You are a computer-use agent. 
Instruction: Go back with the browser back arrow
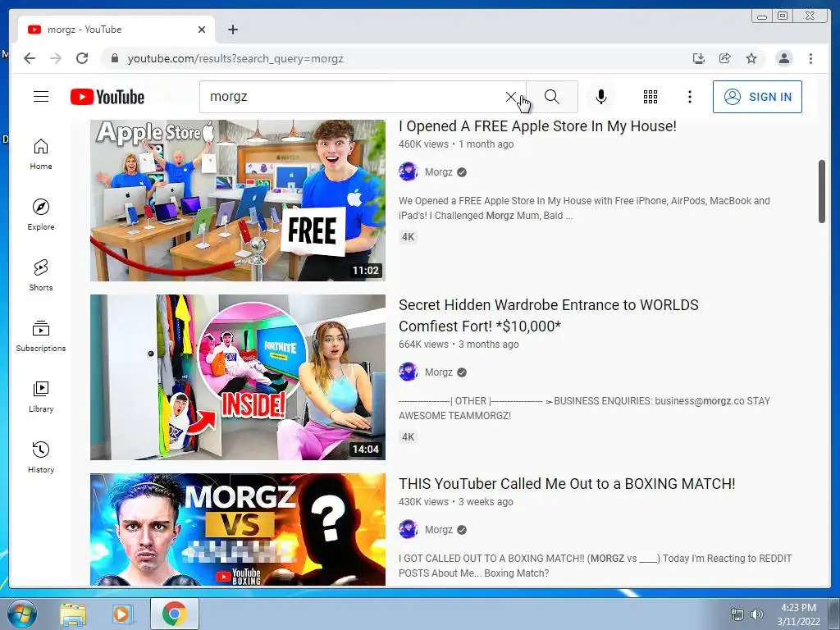(x=30, y=58)
